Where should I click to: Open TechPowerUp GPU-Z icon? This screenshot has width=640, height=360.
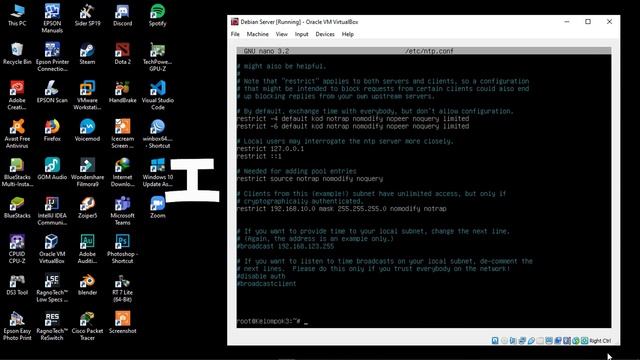pos(158,57)
